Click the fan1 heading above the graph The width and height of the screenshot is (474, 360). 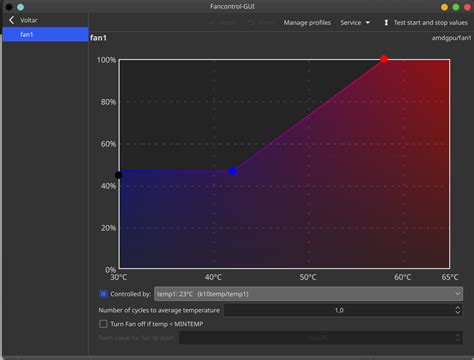(x=98, y=38)
